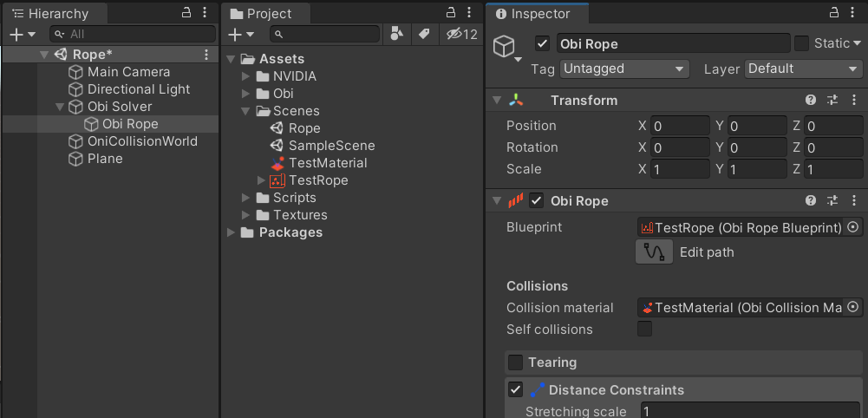Open Obi Rope component help reference
868x418 pixels.
pyautogui.click(x=811, y=200)
